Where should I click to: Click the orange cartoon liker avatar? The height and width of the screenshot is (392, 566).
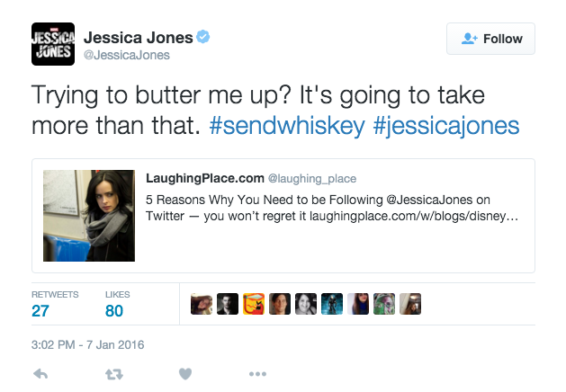tap(254, 305)
